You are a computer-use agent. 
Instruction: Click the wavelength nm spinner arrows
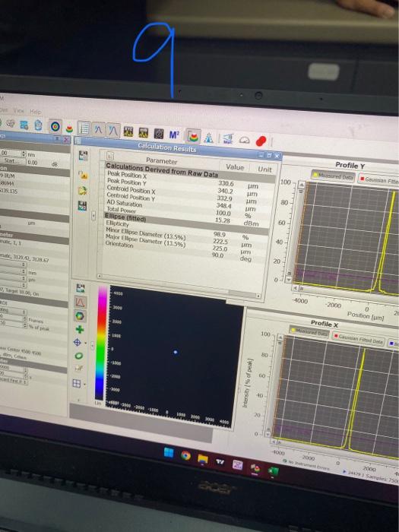tap(24, 154)
